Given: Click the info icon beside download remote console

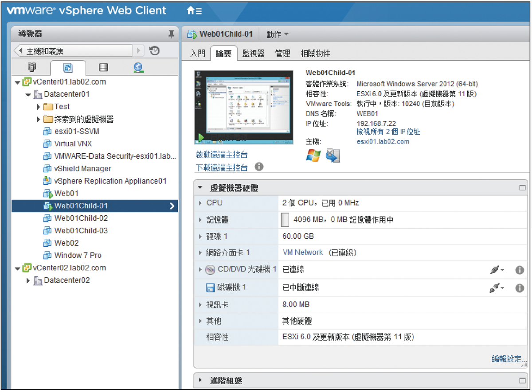Looking at the screenshot, I should [259, 167].
